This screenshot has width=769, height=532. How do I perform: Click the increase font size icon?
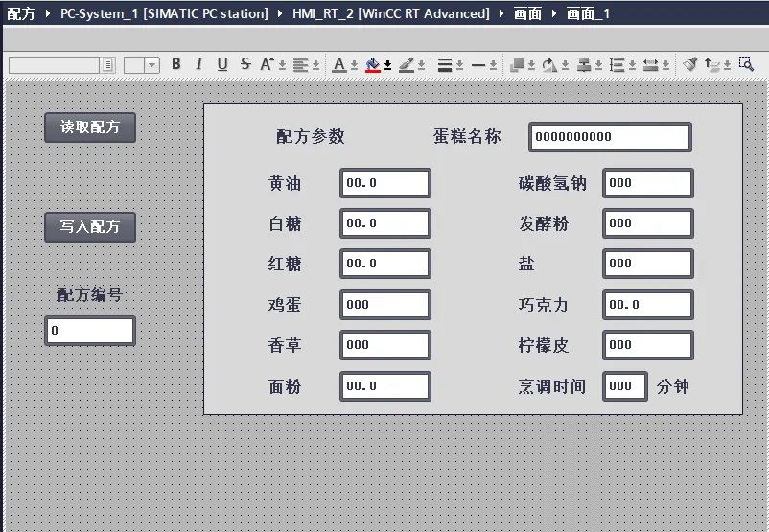coord(268,64)
